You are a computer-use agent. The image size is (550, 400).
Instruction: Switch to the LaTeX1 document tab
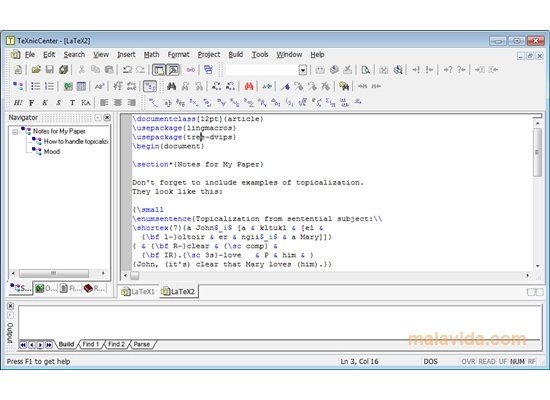138,292
